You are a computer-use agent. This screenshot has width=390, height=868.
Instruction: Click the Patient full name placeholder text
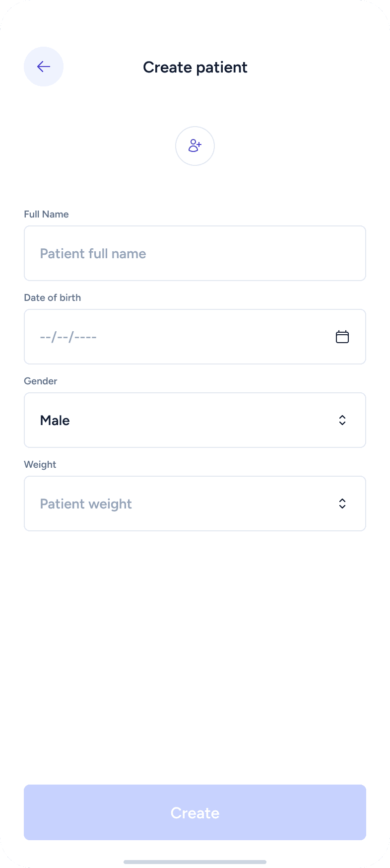[93, 254]
